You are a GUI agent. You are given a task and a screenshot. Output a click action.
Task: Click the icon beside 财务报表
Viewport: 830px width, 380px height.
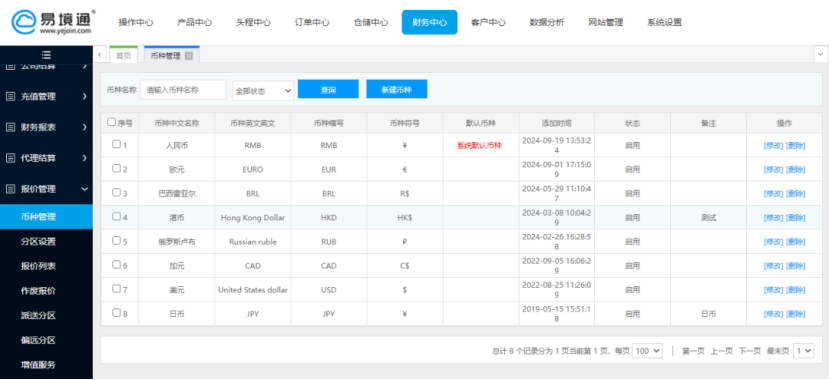(x=10, y=128)
